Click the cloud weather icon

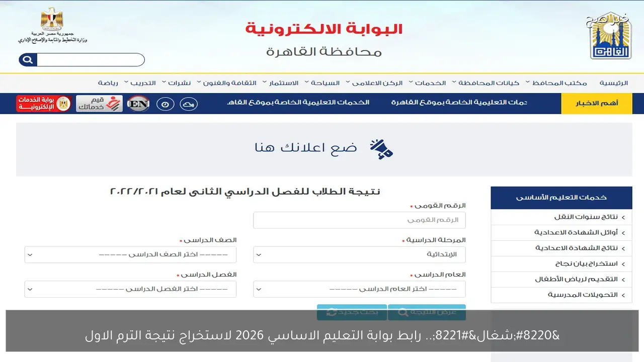189,104
